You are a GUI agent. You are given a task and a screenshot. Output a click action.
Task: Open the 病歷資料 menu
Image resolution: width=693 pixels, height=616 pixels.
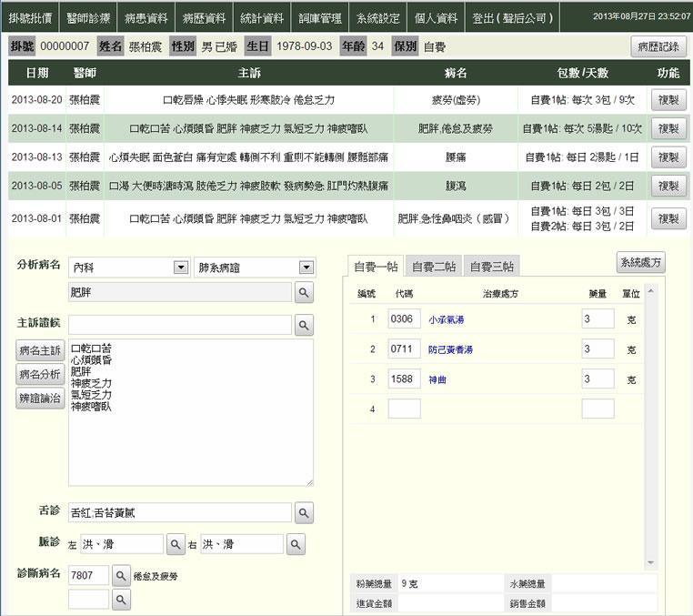point(204,17)
